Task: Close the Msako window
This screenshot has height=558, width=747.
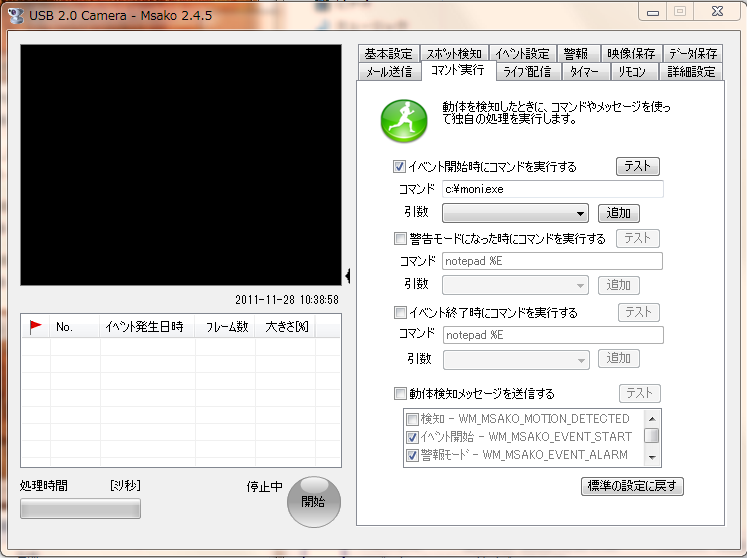Action: pyautogui.click(x=717, y=11)
